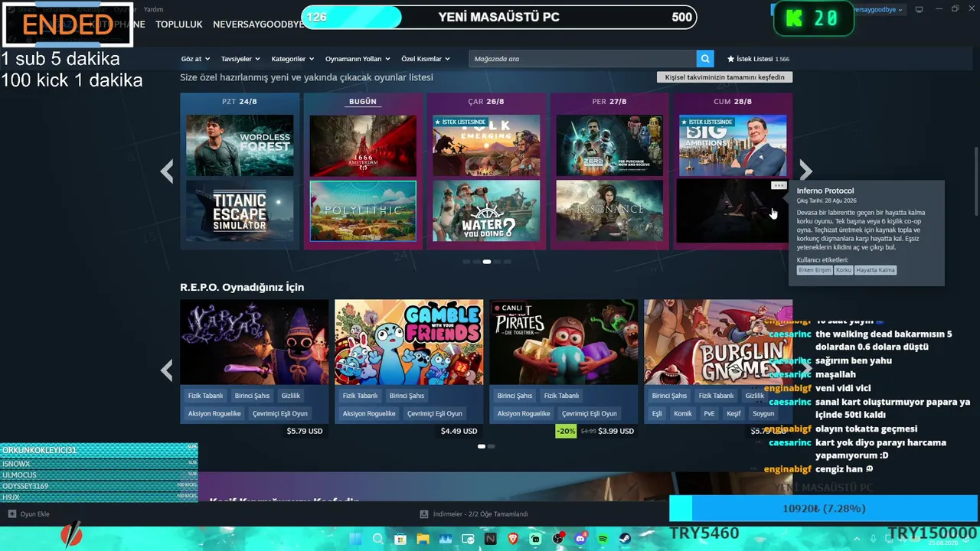Viewport: 980px width, 551px height.
Task: Click the Korku tag in Inferno Protocol tooltip
Action: [843, 270]
